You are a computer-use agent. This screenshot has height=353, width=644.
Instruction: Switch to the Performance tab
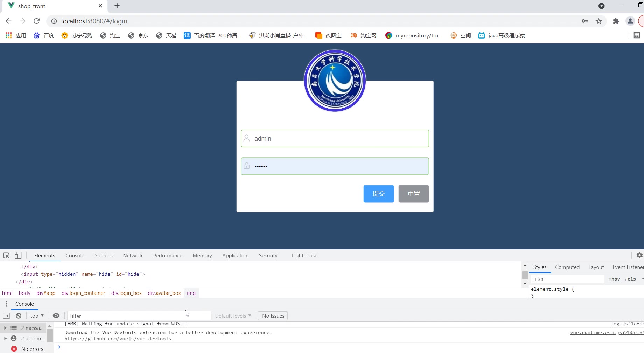pos(168,256)
